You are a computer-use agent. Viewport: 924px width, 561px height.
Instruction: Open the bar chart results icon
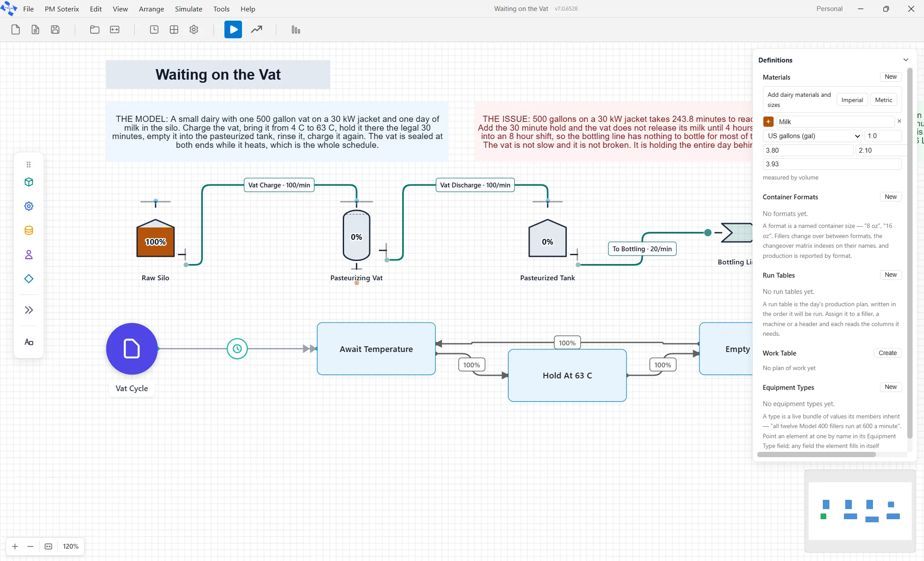296,29
